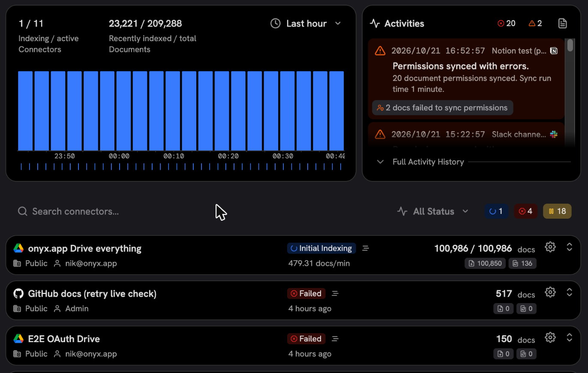Screen dimensions: 588x373
Task: Click the Google Drive icon of onyx.app Drive everything
Action: [x=18, y=248]
